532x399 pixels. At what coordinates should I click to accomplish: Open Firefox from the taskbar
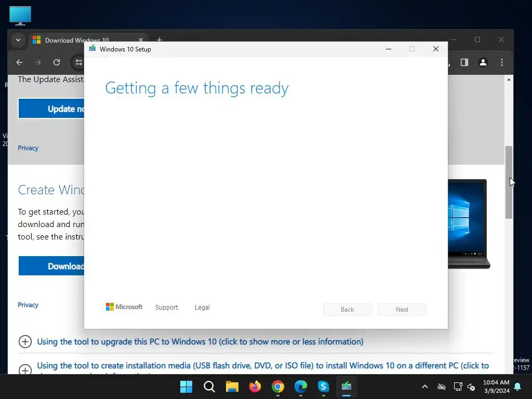click(255, 387)
